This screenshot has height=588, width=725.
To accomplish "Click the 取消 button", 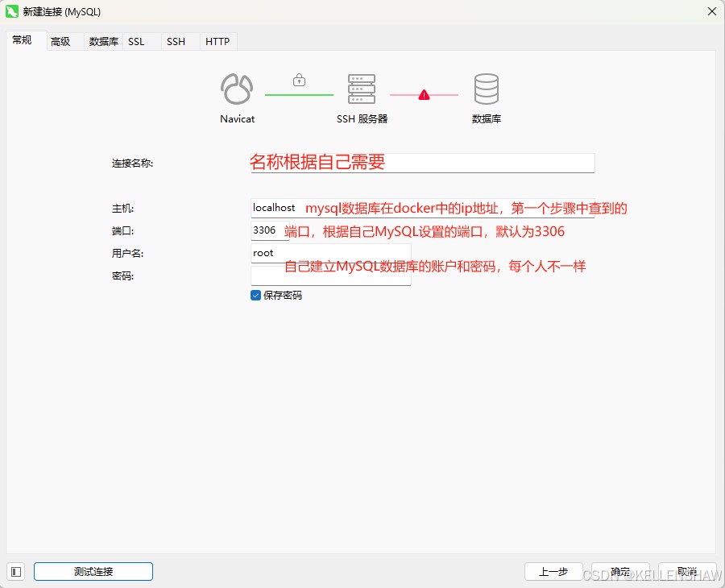I will pyautogui.click(x=686, y=571).
